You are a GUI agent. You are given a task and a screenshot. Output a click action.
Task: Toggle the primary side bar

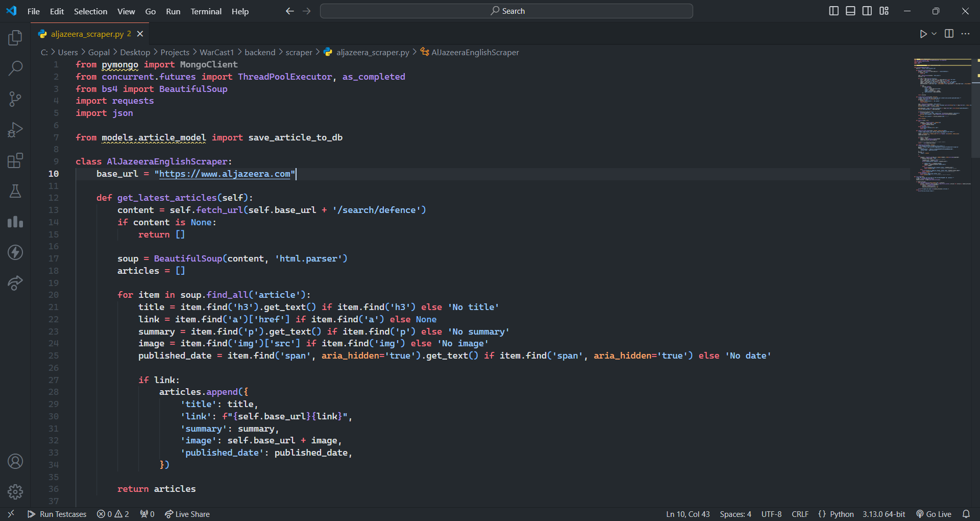tap(834, 11)
